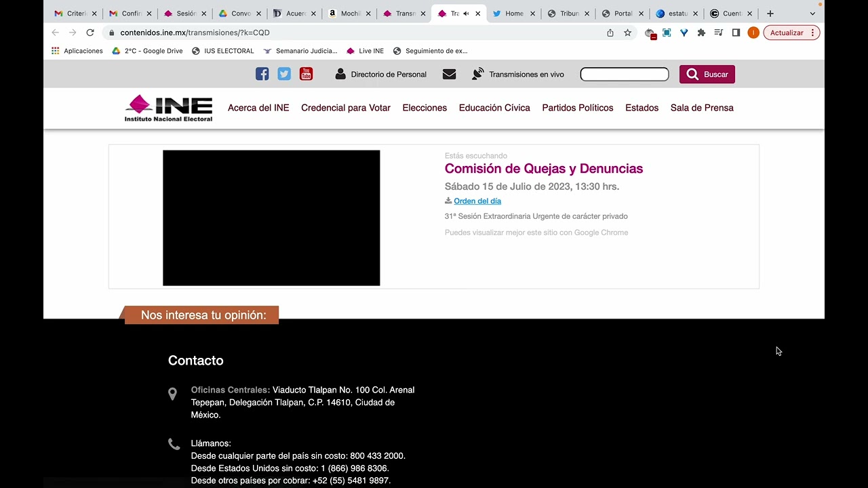
Task: Open Credencial para Votar menu
Action: (x=346, y=108)
